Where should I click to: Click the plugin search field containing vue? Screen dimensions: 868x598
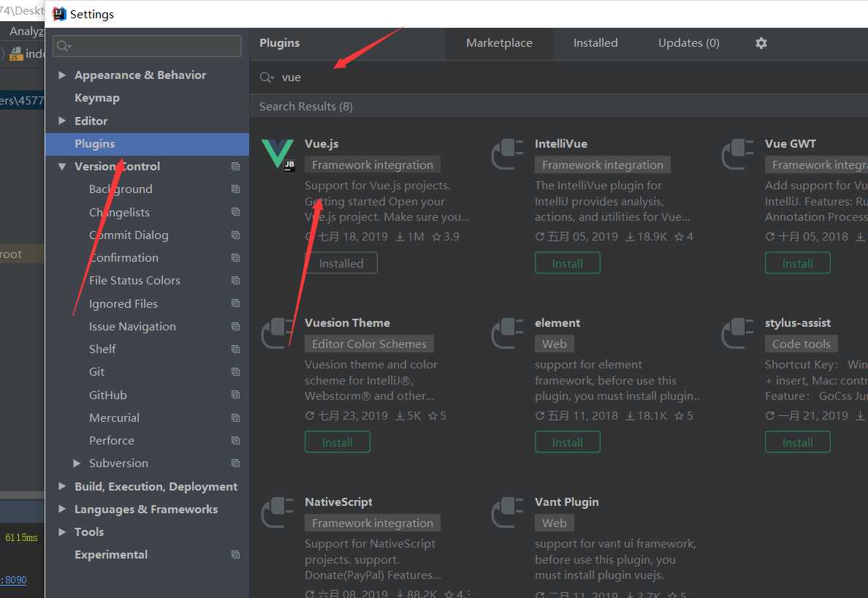click(x=559, y=77)
